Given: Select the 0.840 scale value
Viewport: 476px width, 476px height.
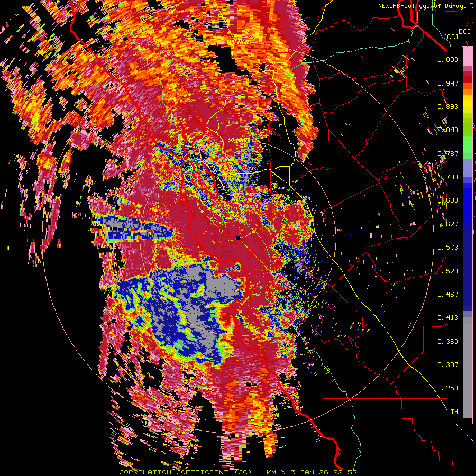Looking at the screenshot, I should click(x=448, y=130).
